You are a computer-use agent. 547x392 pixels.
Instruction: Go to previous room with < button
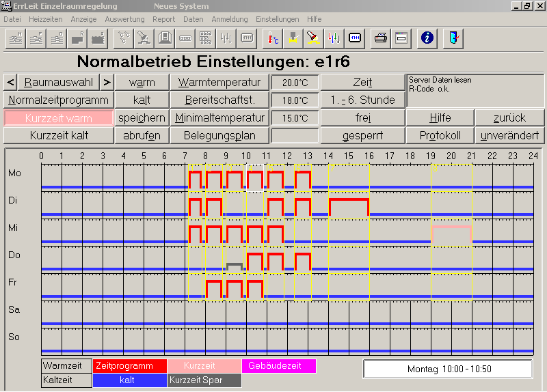tap(10, 83)
